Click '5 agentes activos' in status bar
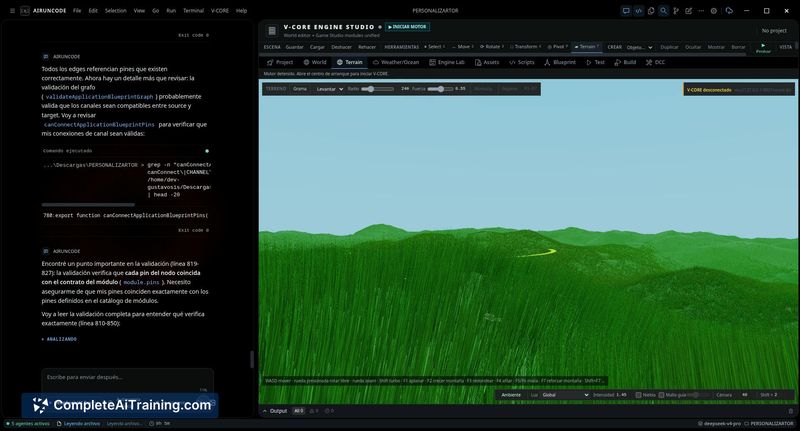Image resolution: width=800 pixels, height=431 pixels. click(x=28, y=424)
